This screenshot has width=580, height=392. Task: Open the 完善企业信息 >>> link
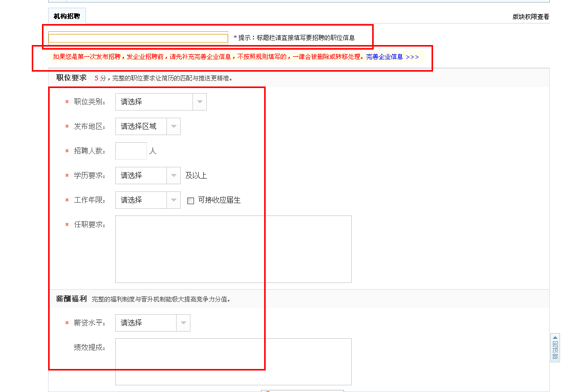(x=393, y=57)
